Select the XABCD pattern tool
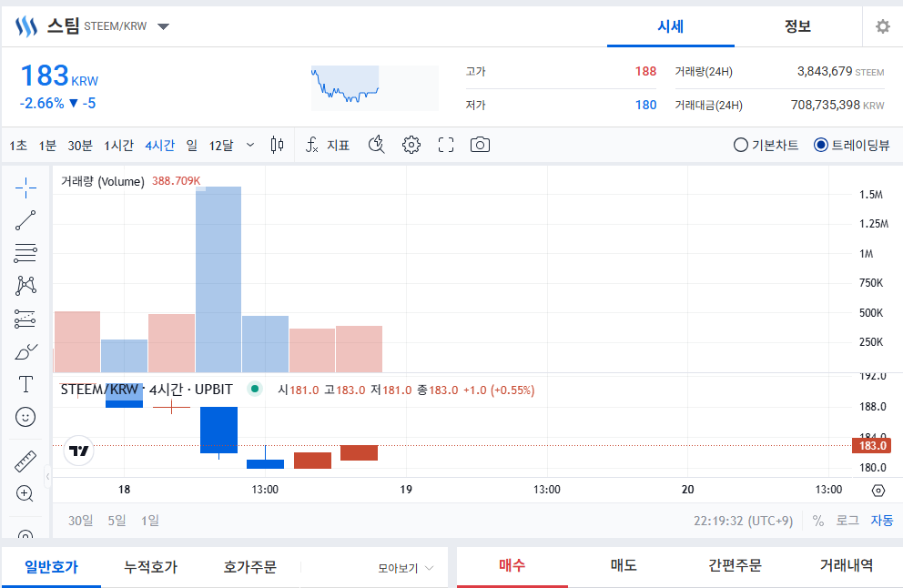 coord(25,286)
